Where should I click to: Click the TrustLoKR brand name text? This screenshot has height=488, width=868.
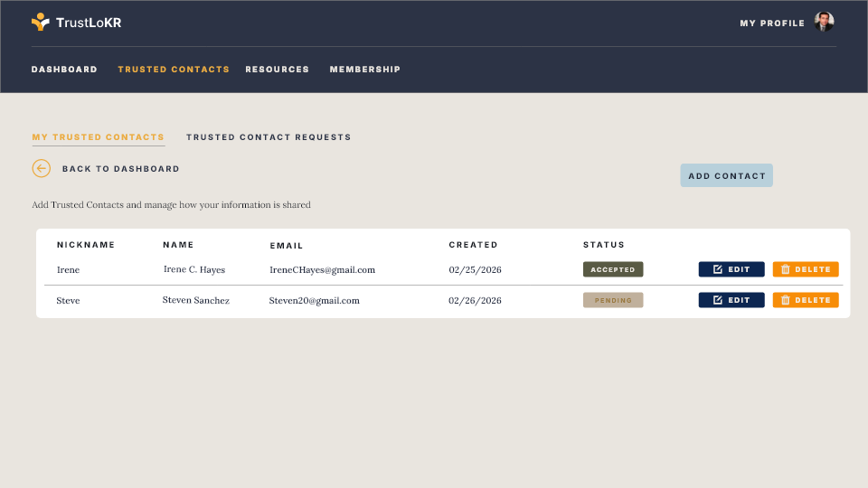[89, 23]
